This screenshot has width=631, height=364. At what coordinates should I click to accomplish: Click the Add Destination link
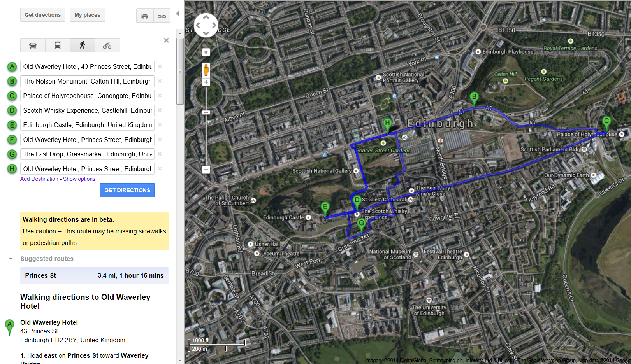(39, 179)
